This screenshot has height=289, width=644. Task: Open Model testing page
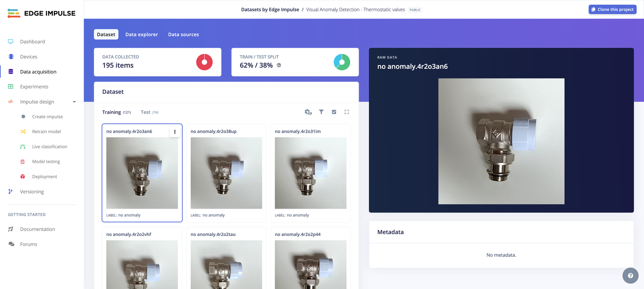(x=46, y=162)
